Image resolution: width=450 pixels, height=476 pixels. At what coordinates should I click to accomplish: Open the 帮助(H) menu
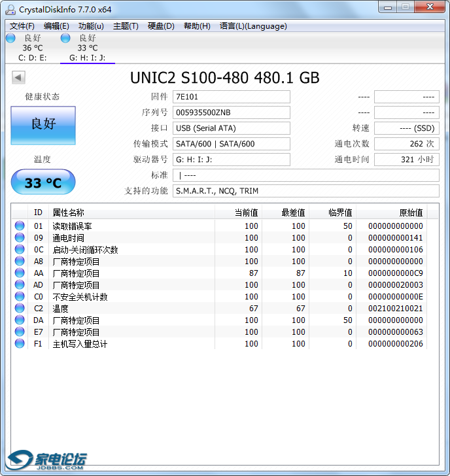point(197,26)
